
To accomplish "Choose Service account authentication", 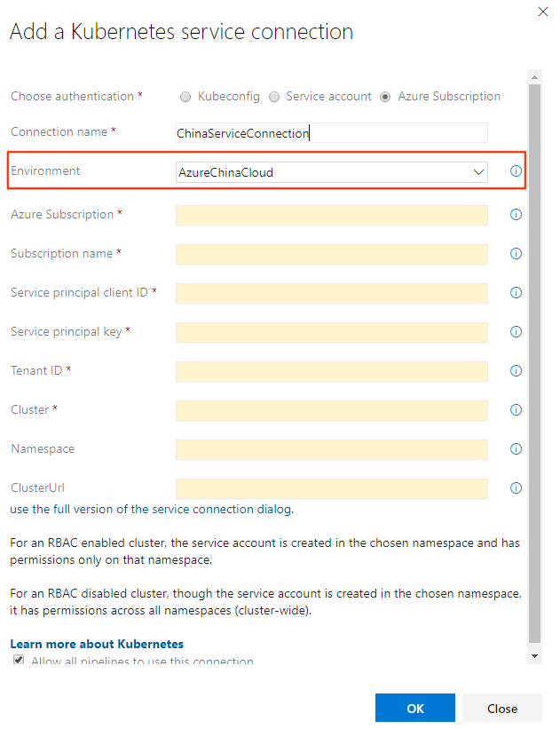I will point(274,96).
